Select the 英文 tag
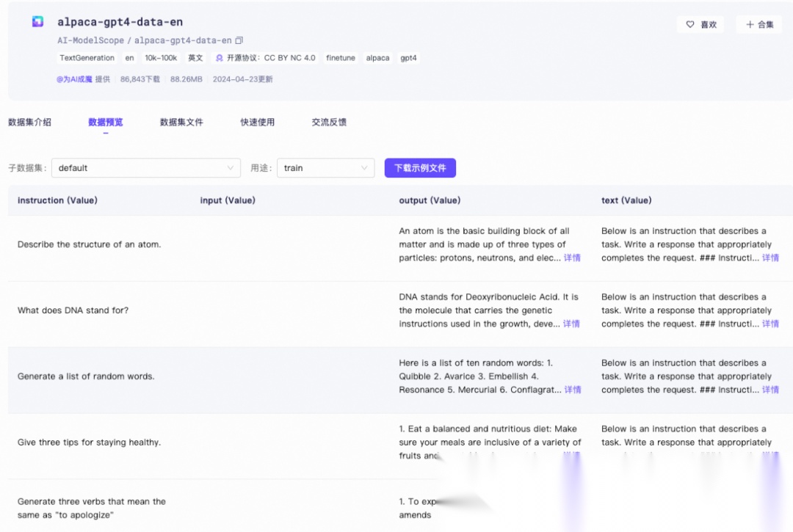793x532 pixels. pos(196,58)
